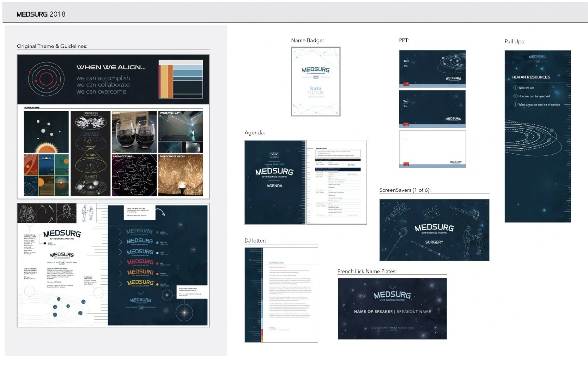
Task: Open the DJ letter document preview
Action: (x=281, y=295)
